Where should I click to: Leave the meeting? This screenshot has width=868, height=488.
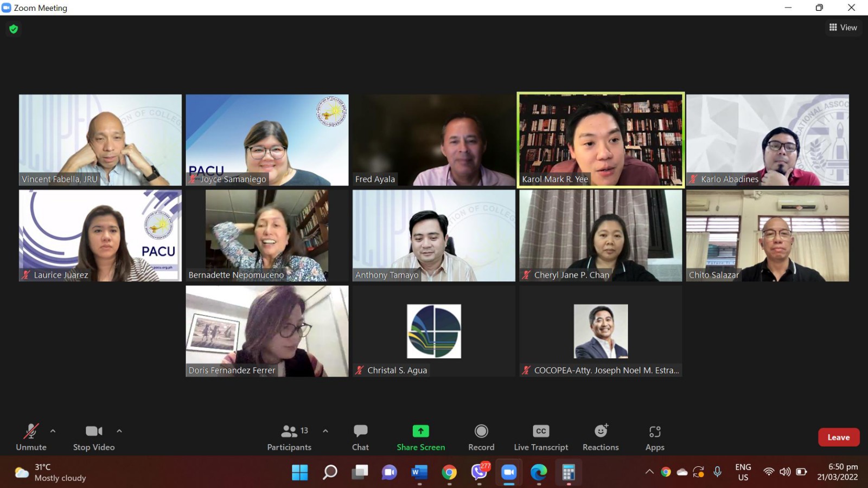pyautogui.click(x=838, y=438)
